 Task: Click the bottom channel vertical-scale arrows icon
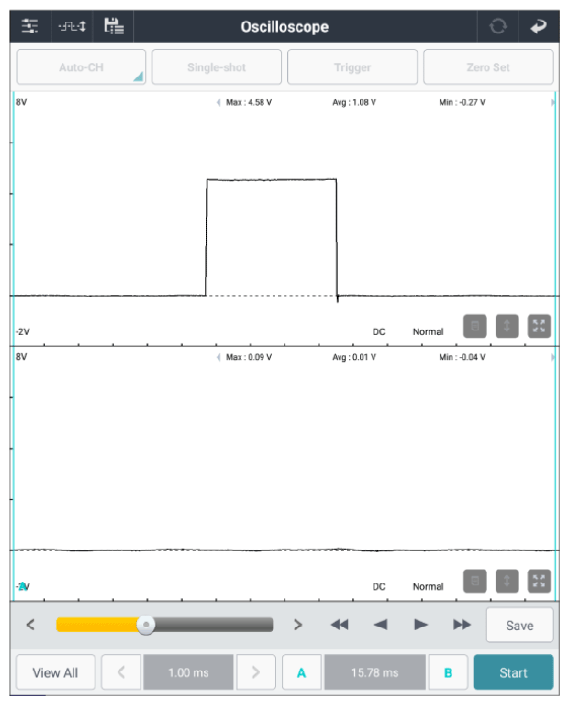[x=507, y=581]
